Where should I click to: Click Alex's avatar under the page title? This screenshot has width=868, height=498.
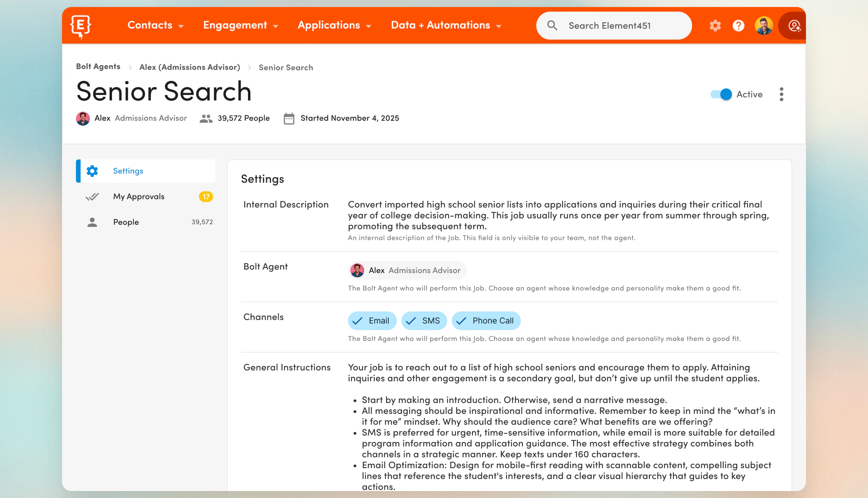83,118
